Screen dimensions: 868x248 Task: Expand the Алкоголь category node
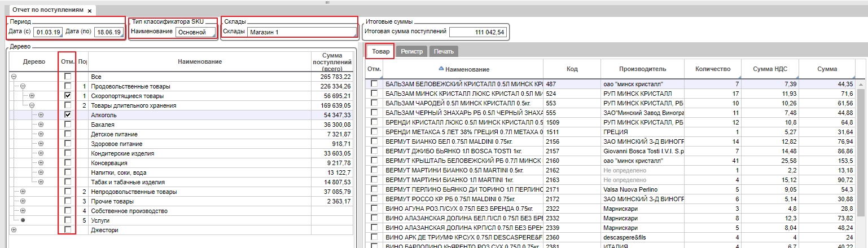pyautogui.click(x=41, y=115)
